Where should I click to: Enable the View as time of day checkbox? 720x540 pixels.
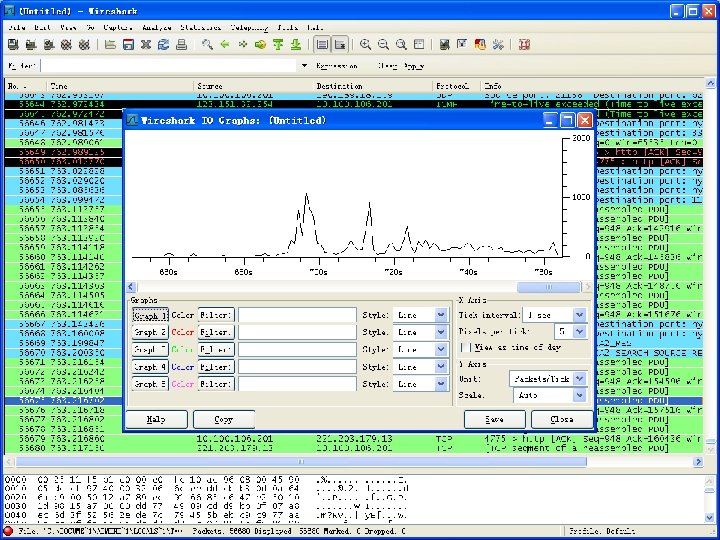click(x=465, y=347)
